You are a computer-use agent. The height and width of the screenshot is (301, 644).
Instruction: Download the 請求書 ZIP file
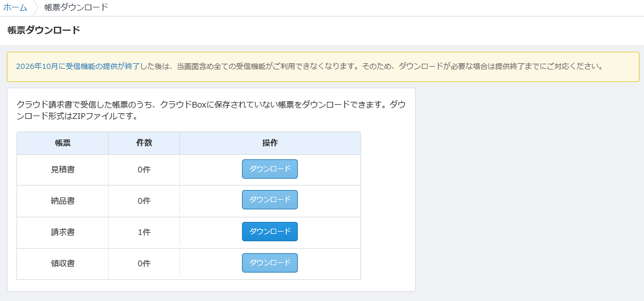pyautogui.click(x=269, y=232)
